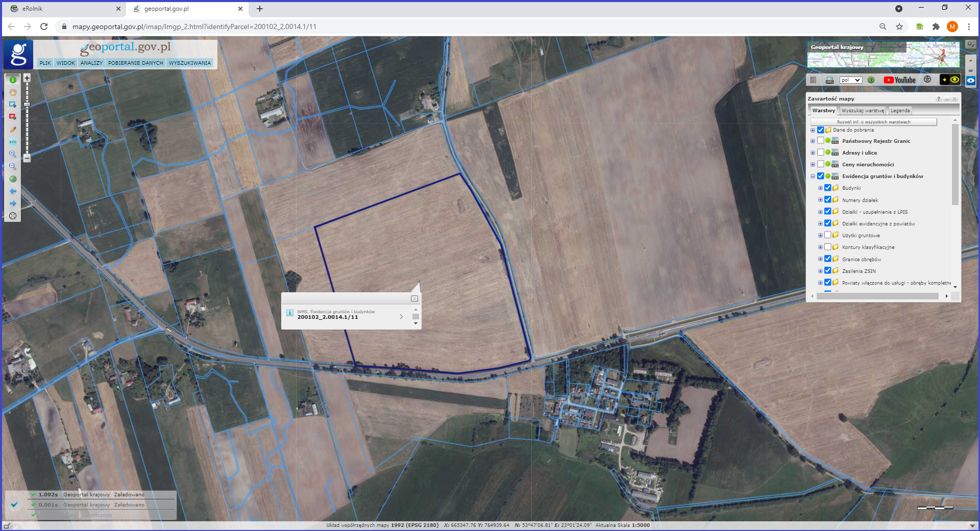Open the ANALIZY menu
This screenshot has height=531, width=980.
coord(91,63)
